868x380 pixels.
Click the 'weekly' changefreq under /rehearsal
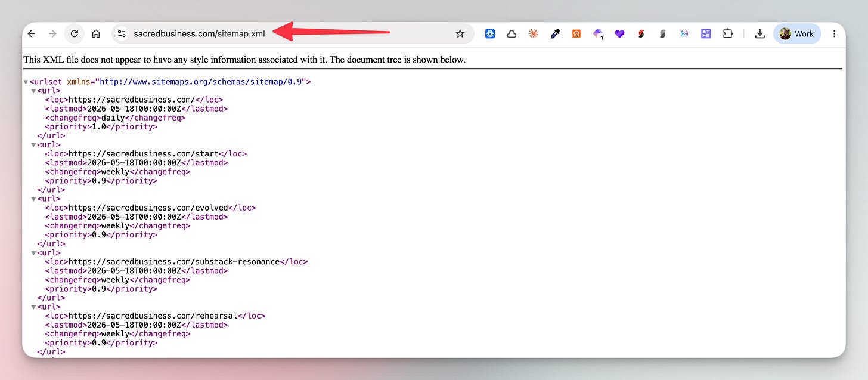(x=115, y=333)
